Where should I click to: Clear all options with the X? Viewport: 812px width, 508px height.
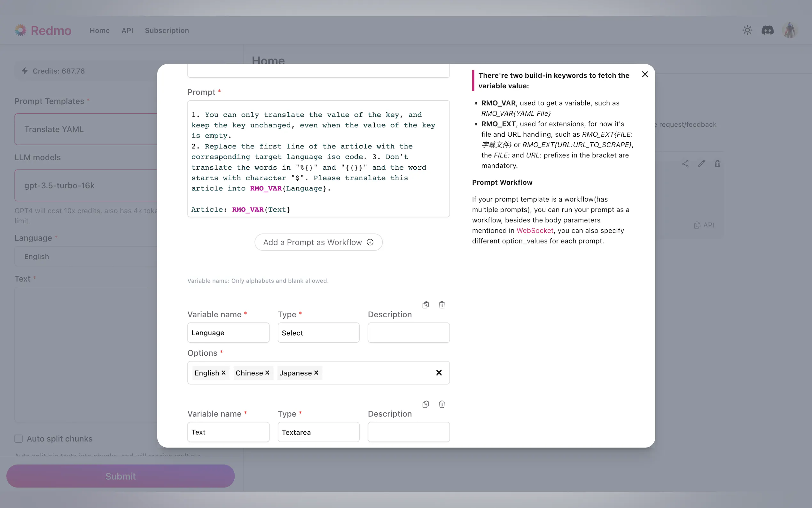click(x=439, y=373)
